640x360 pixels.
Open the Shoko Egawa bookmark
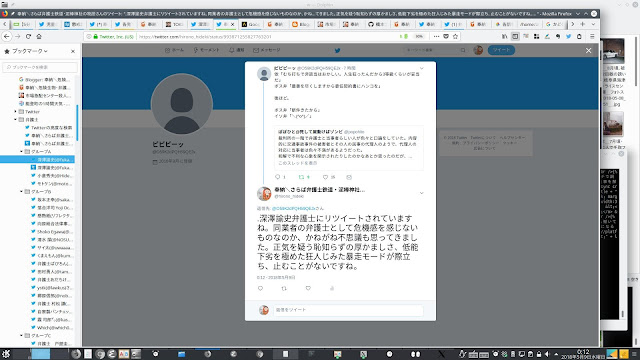click(x=51, y=231)
